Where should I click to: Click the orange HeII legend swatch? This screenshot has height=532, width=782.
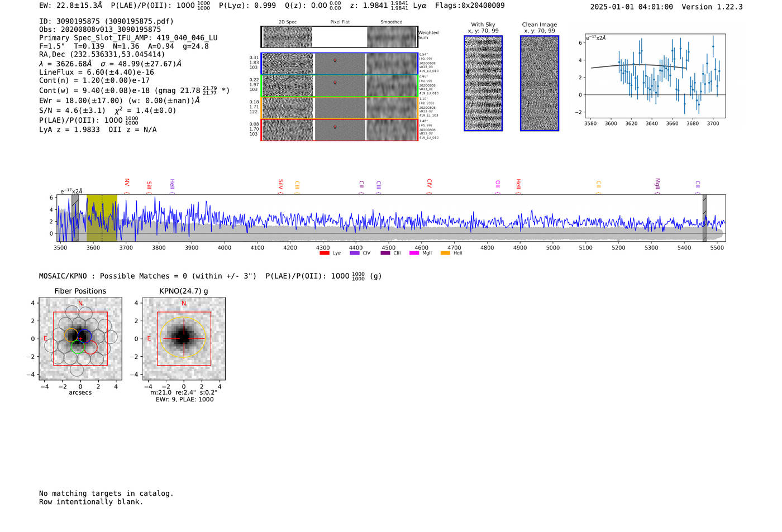click(445, 253)
